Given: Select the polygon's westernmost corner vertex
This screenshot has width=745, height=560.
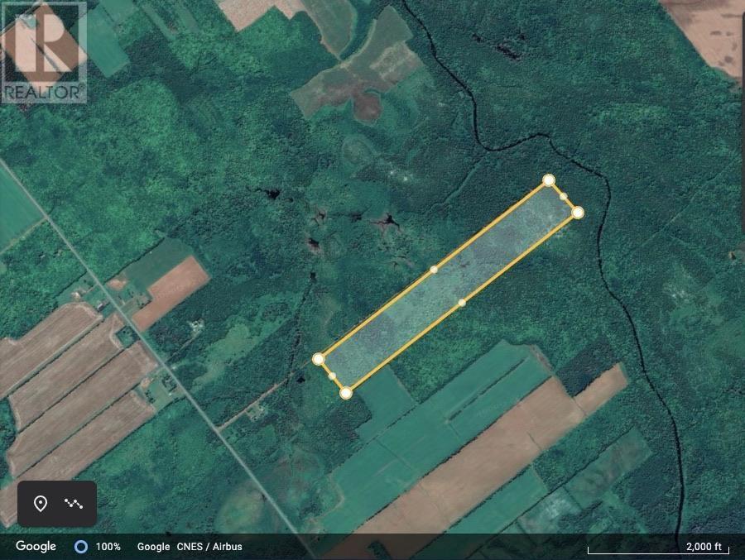Looking at the screenshot, I should point(319,359).
